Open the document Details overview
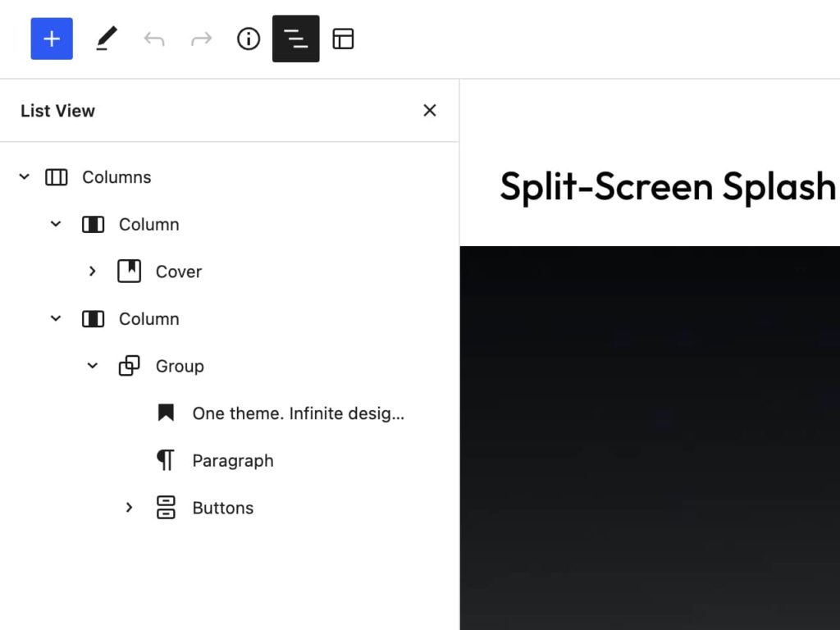This screenshot has height=630, width=840. (x=248, y=38)
